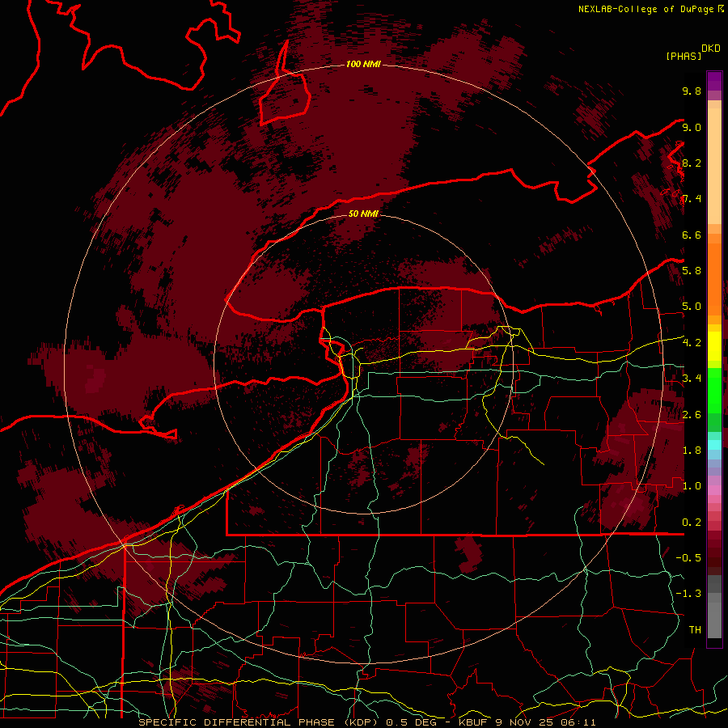Click the 0.2 legend value
The width and height of the screenshot is (728, 728).
(692, 523)
